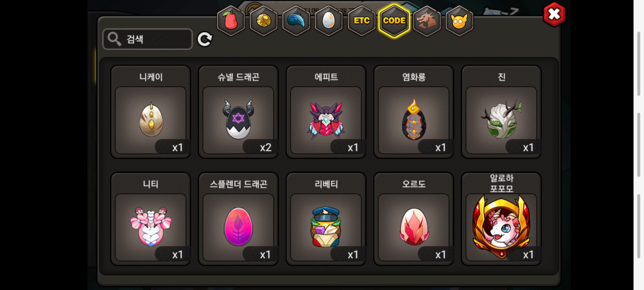Select the yellow cat-face category icon
The image size is (644, 290).
(x=459, y=21)
